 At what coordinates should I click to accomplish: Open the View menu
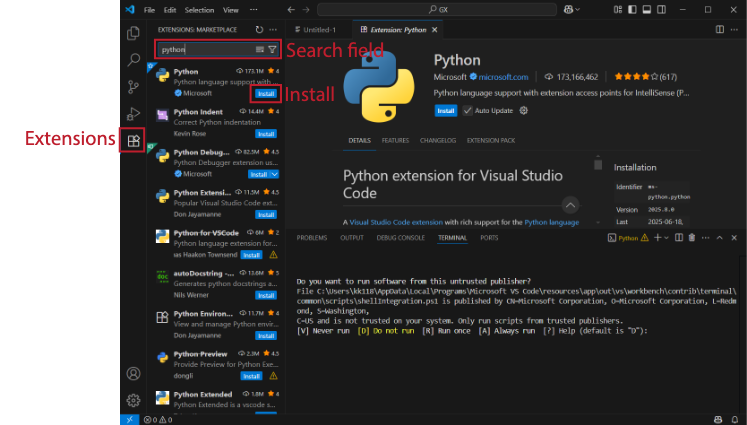[231, 10]
